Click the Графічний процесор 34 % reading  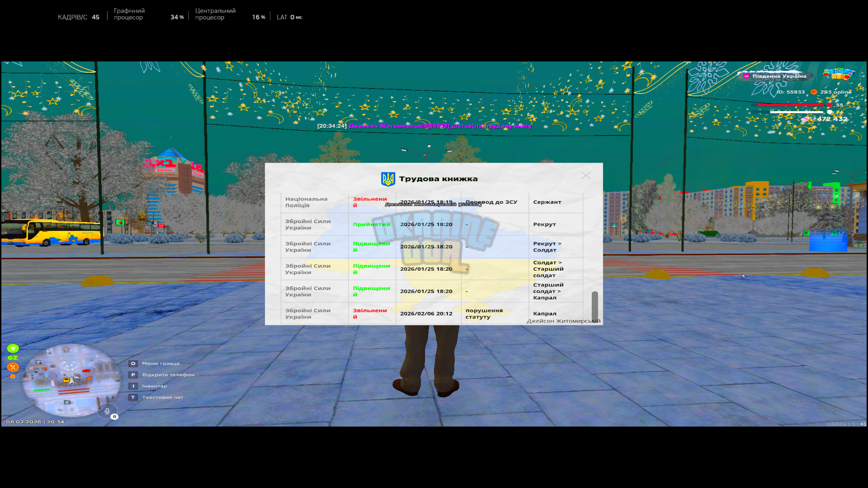(149, 14)
